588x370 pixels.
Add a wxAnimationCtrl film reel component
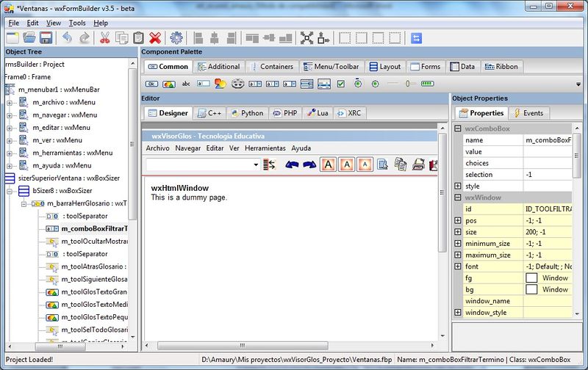tap(237, 84)
